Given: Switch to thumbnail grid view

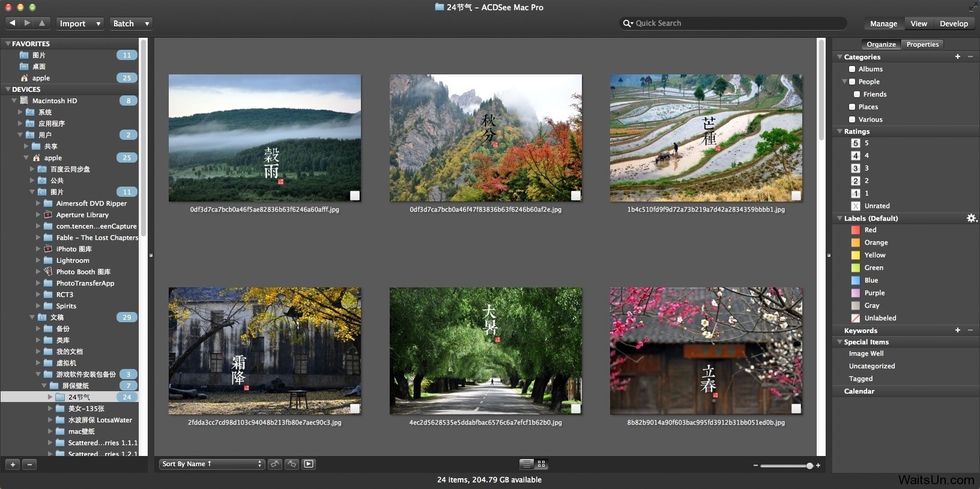Looking at the screenshot, I should [541, 464].
